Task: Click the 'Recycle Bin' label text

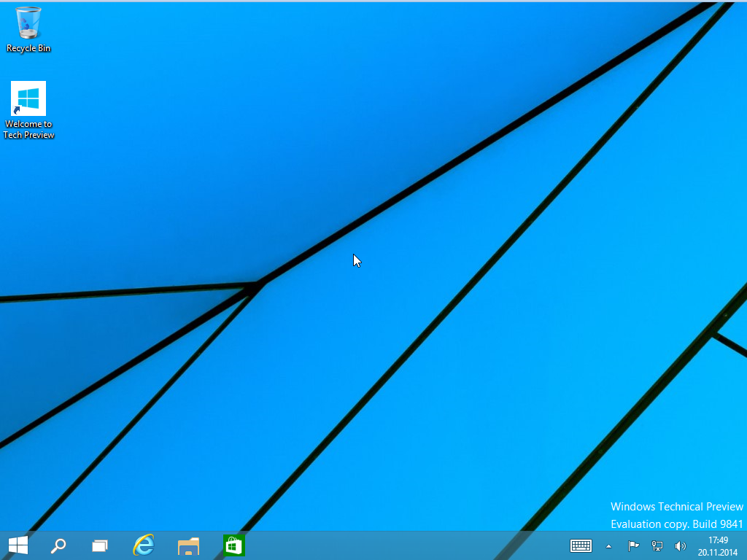Action: (28, 48)
